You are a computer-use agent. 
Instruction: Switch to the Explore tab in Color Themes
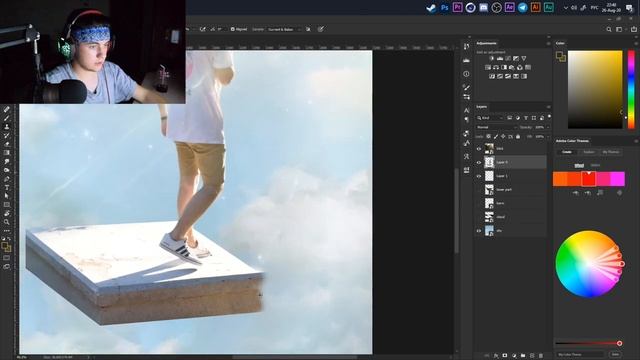pos(589,152)
